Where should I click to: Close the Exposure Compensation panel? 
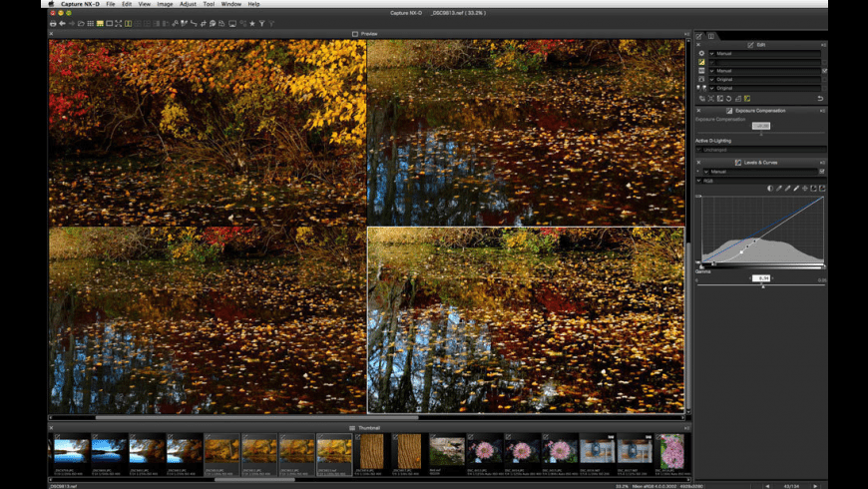(x=698, y=111)
